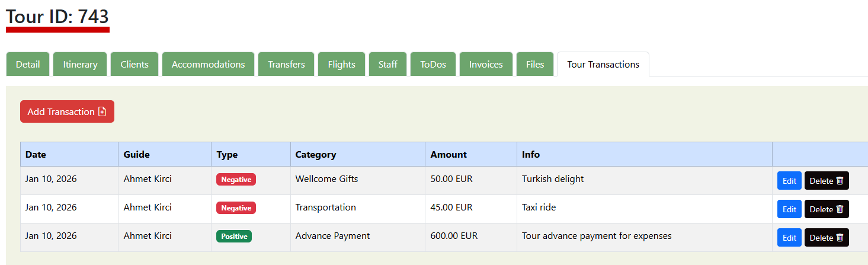Show the Staff tab

click(x=387, y=64)
